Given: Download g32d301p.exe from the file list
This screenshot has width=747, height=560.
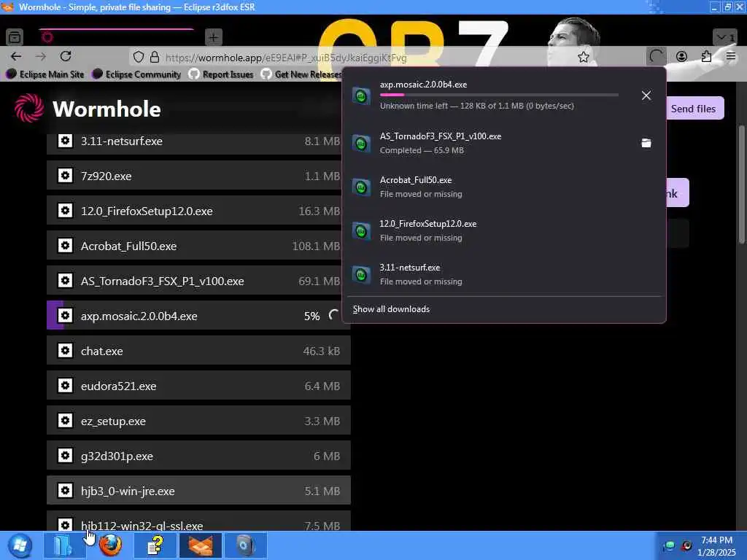Looking at the screenshot, I should pyautogui.click(x=198, y=456).
